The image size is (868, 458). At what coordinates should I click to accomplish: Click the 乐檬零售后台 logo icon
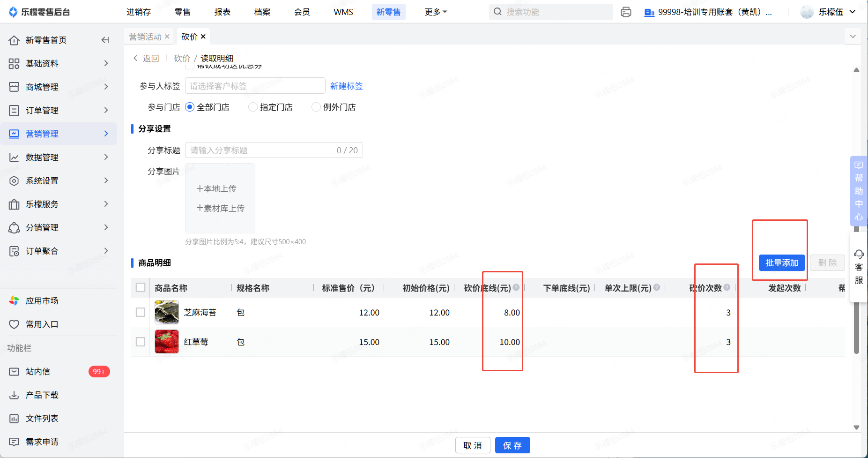[x=14, y=12]
